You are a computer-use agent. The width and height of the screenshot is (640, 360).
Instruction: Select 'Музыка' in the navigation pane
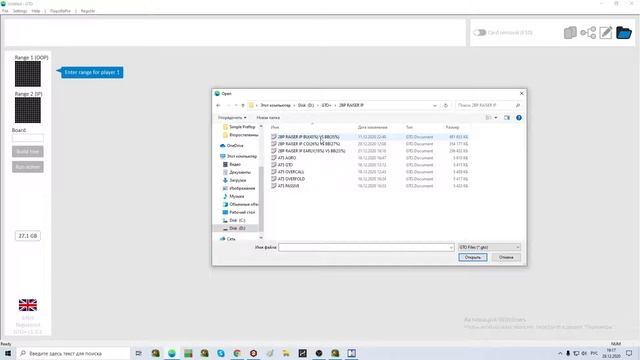[236, 196]
